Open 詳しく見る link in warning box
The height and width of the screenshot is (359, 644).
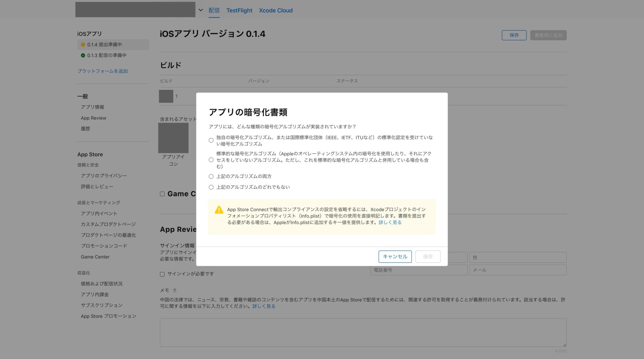pyautogui.click(x=390, y=222)
